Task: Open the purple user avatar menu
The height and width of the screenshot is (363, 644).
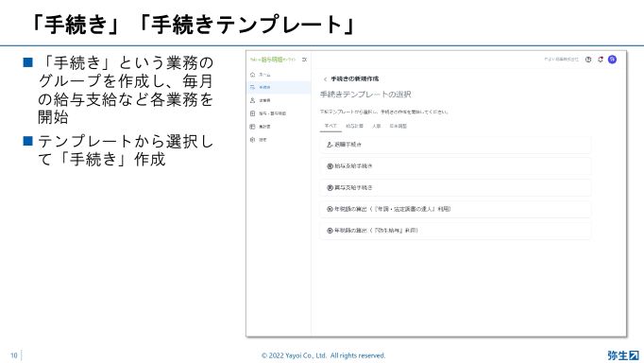Action: pos(612,60)
